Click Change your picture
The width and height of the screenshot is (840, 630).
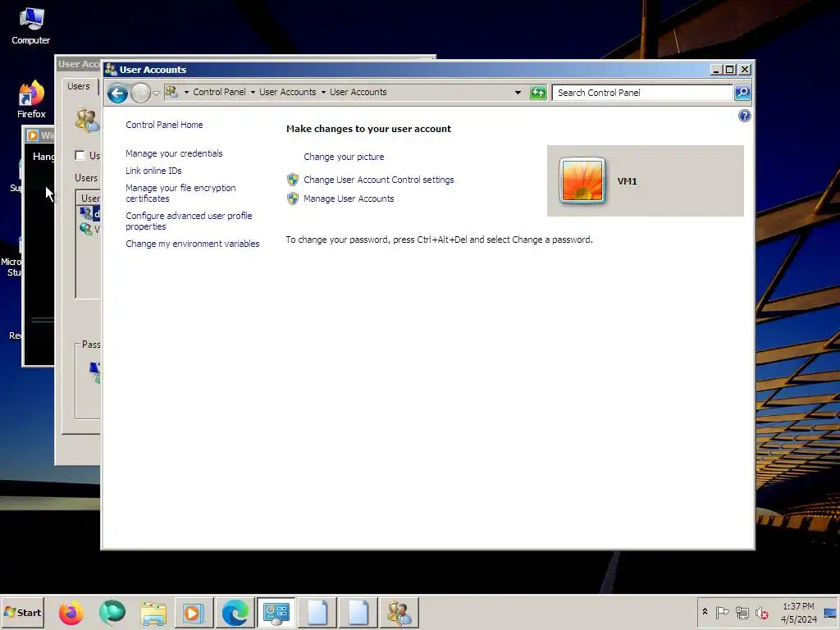[344, 157]
